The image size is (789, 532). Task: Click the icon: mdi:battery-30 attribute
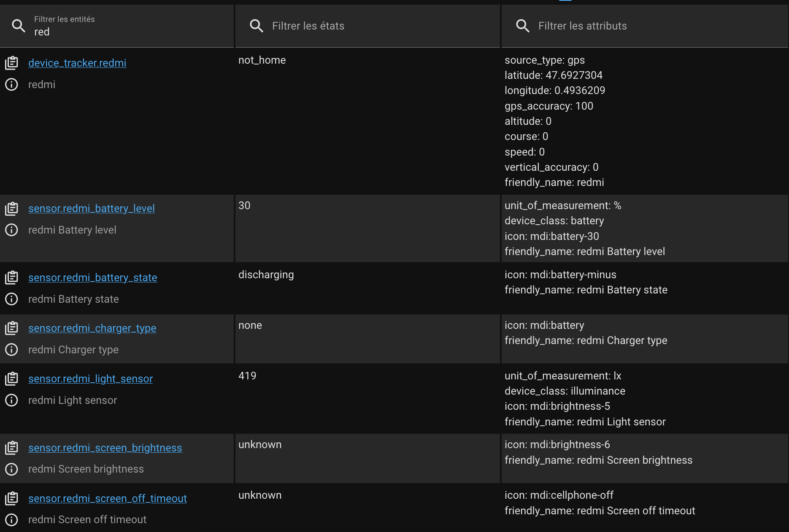click(552, 236)
